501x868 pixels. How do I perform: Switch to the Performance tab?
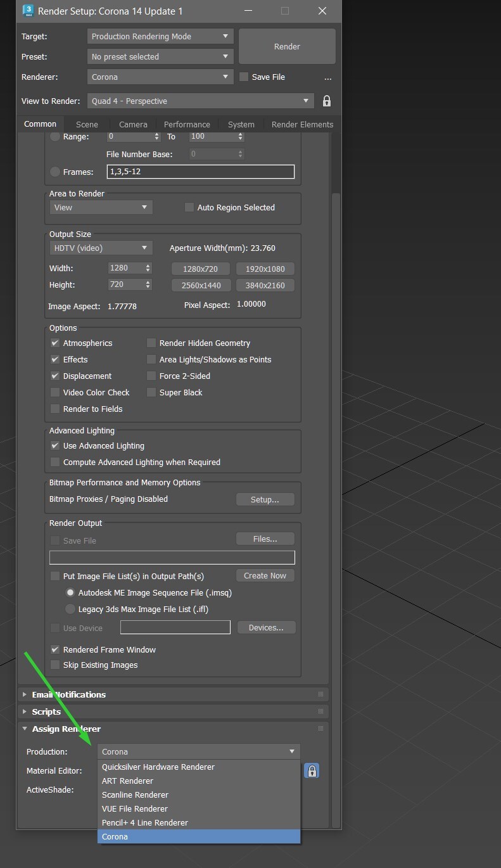coord(187,124)
